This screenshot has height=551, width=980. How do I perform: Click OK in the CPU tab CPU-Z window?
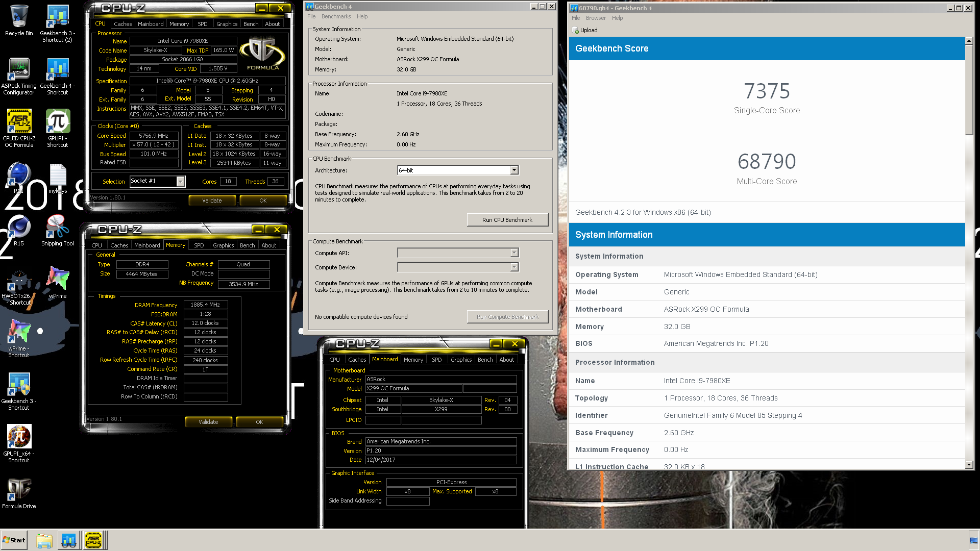tap(263, 201)
